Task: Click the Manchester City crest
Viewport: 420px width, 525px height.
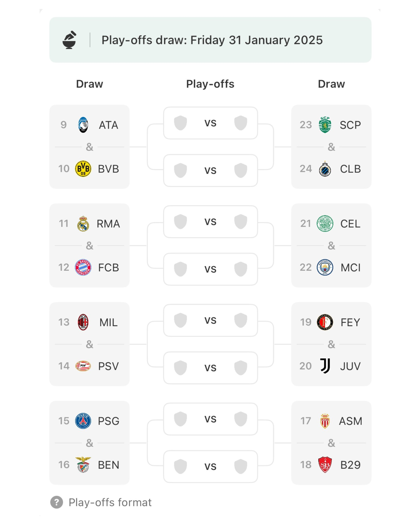Action: (x=325, y=267)
